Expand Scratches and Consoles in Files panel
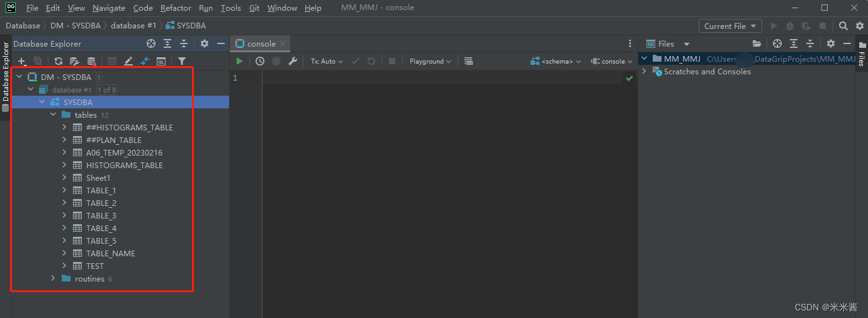868x318 pixels. click(645, 71)
